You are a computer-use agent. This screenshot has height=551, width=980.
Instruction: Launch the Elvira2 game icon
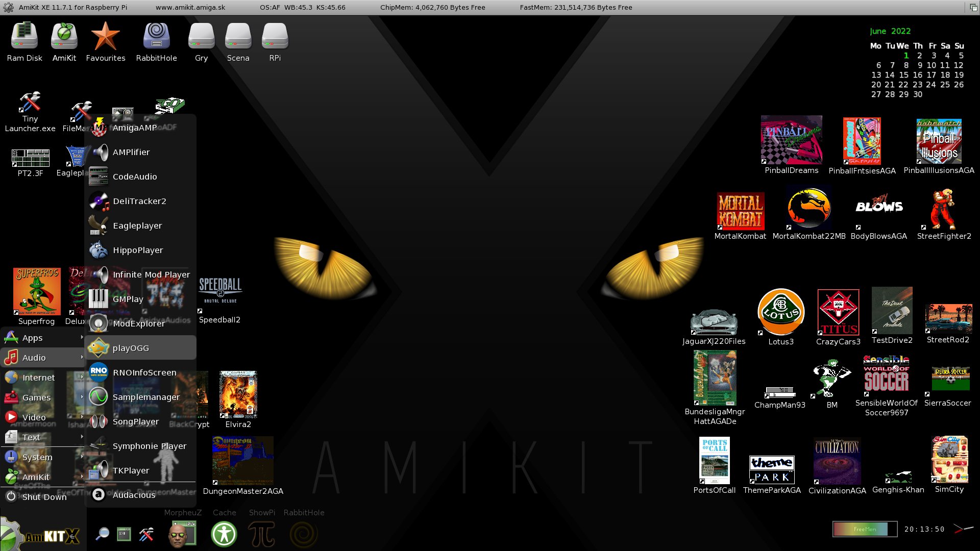tap(238, 394)
